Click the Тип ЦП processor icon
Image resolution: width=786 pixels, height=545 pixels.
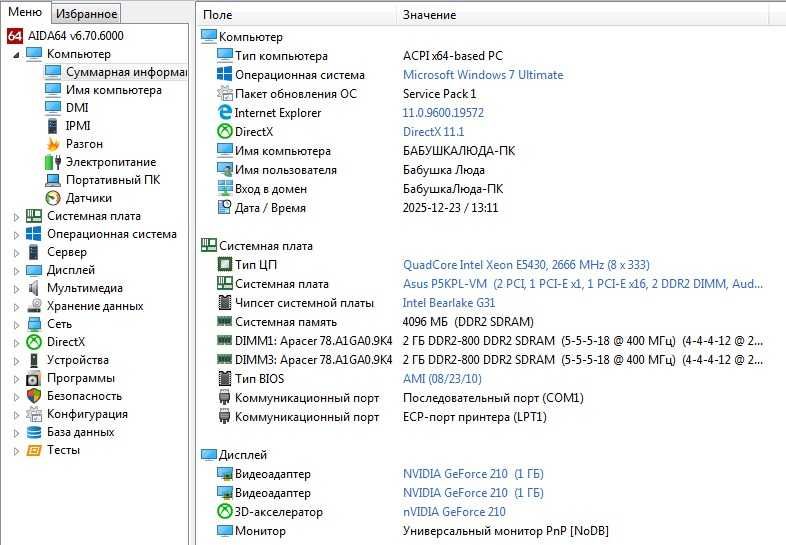click(225, 264)
